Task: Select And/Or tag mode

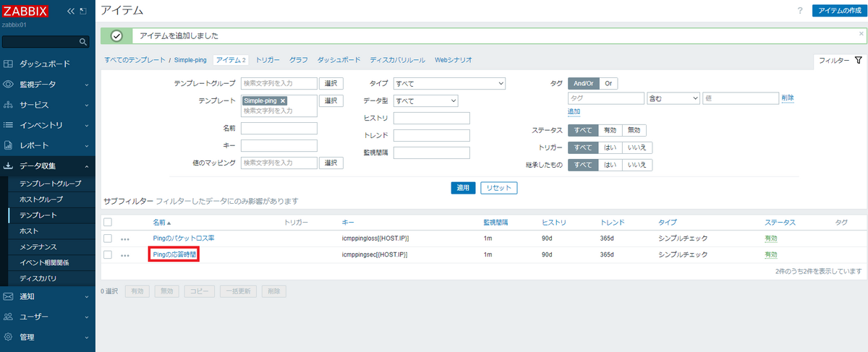Action: click(583, 83)
